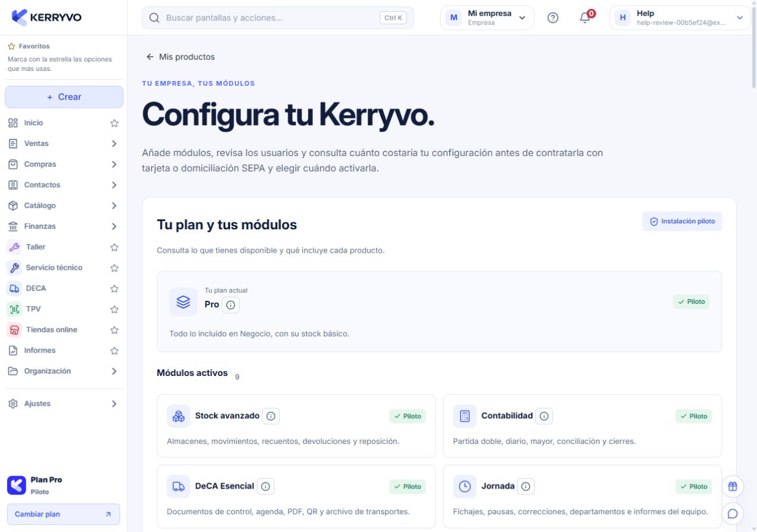Show info for DeCA Esencial
757x532 pixels.
[266, 487]
